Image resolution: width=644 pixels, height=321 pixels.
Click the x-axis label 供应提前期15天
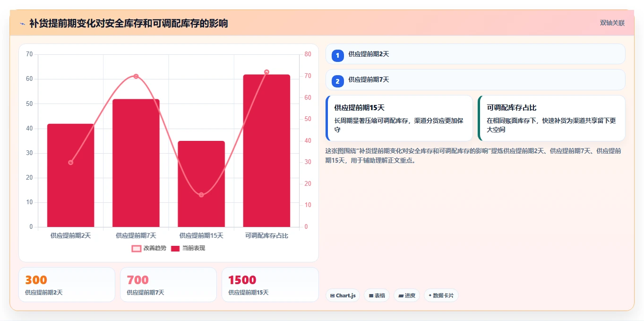coord(201,235)
